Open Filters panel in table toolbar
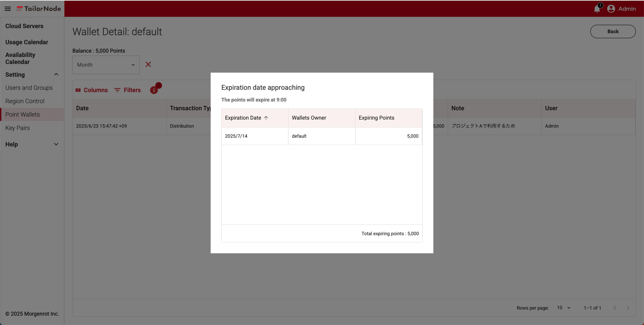The height and width of the screenshot is (325, 644). 127,90
